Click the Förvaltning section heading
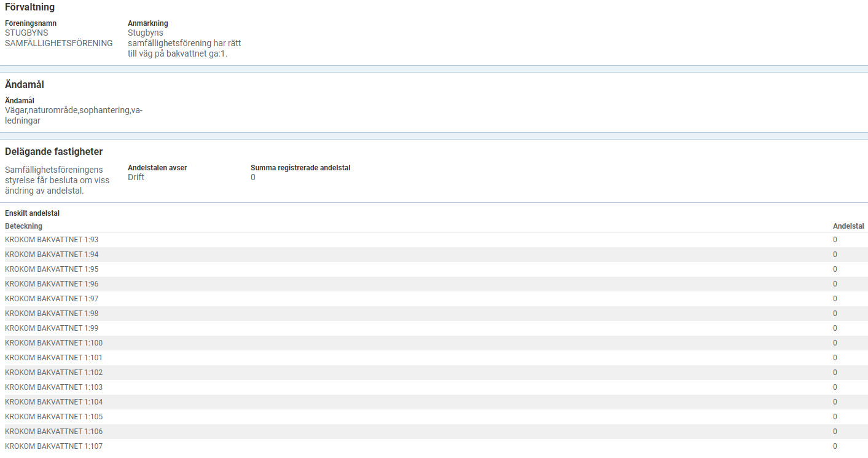This screenshot has height=458, width=868. click(x=29, y=7)
